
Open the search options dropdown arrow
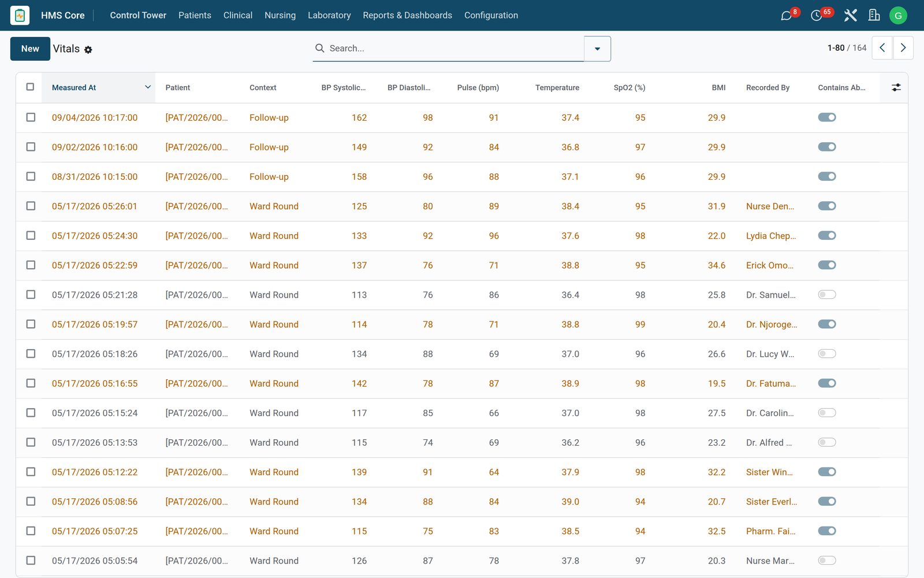pos(597,49)
